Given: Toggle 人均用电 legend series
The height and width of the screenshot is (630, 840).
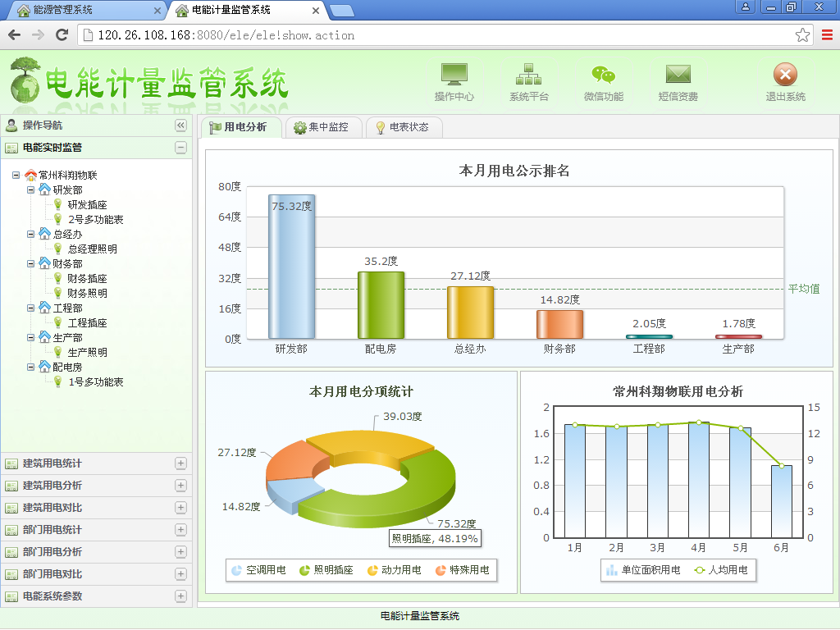Looking at the screenshot, I should (x=721, y=570).
